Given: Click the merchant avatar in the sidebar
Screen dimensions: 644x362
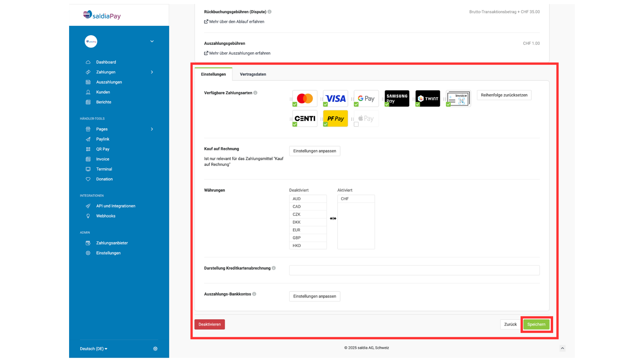Looking at the screenshot, I should click(x=91, y=42).
